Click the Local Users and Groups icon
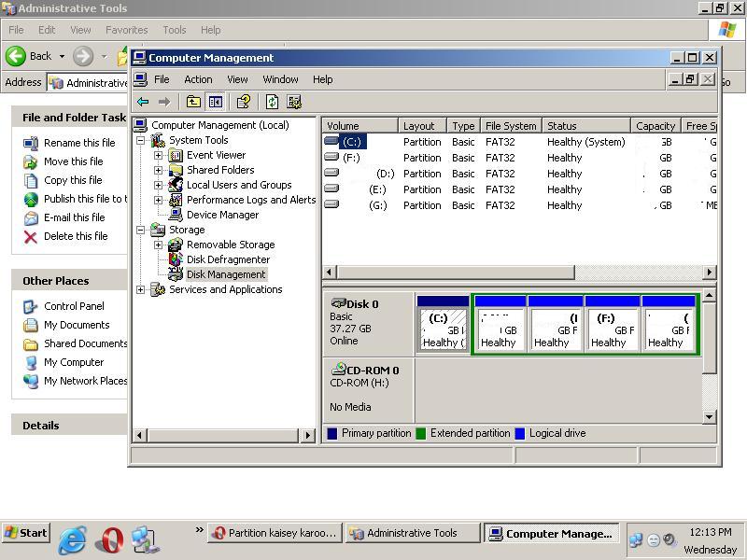 tap(175, 185)
